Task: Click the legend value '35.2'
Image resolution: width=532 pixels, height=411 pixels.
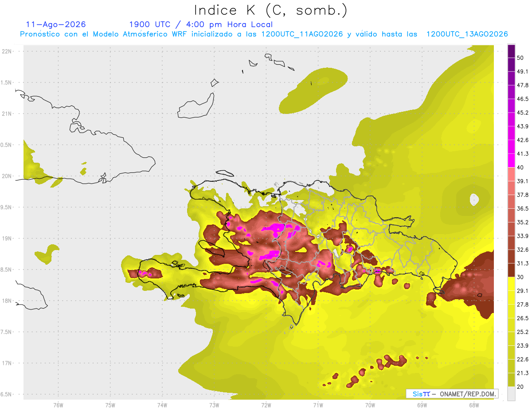Action: 523,222
